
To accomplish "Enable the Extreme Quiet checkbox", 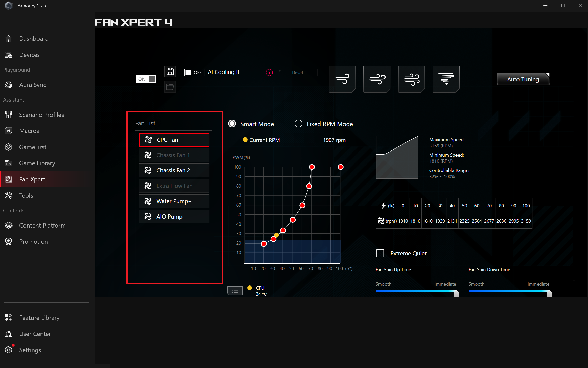I will tap(380, 253).
